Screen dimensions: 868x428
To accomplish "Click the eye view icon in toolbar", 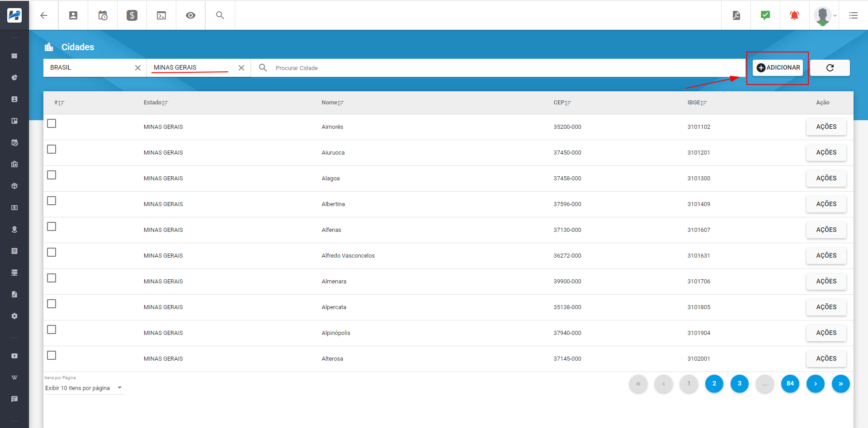I will click(191, 15).
